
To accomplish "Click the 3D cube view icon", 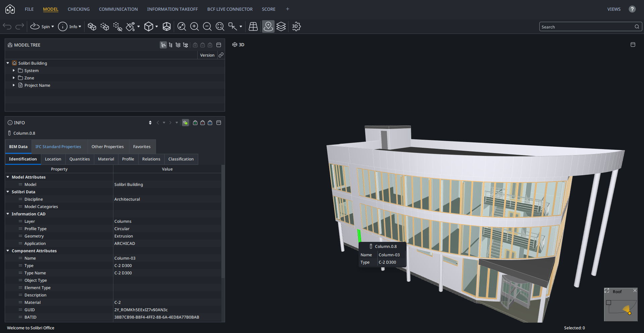I will point(149,26).
